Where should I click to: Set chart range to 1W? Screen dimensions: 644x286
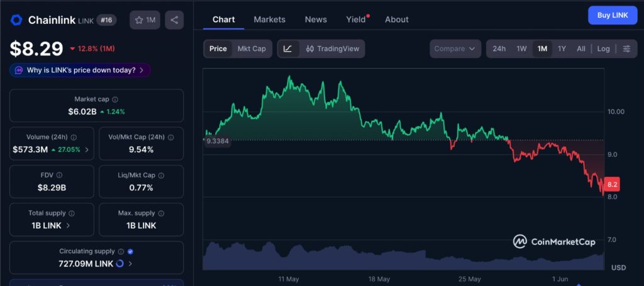tap(521, 49)
